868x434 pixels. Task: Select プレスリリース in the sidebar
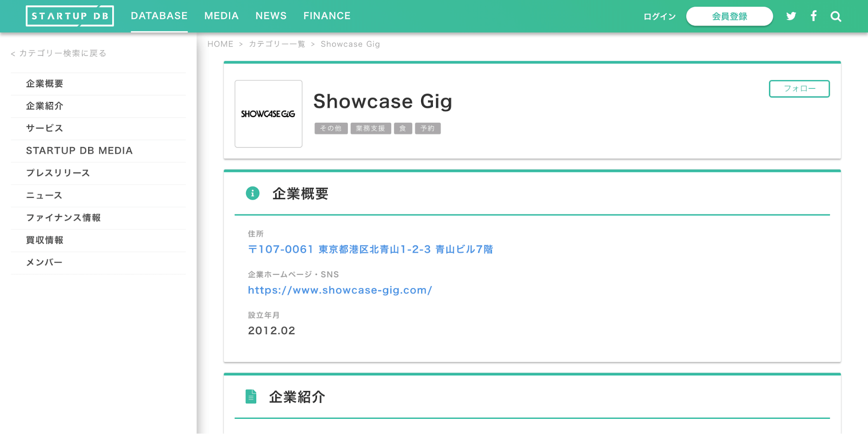tap(98, 173)
